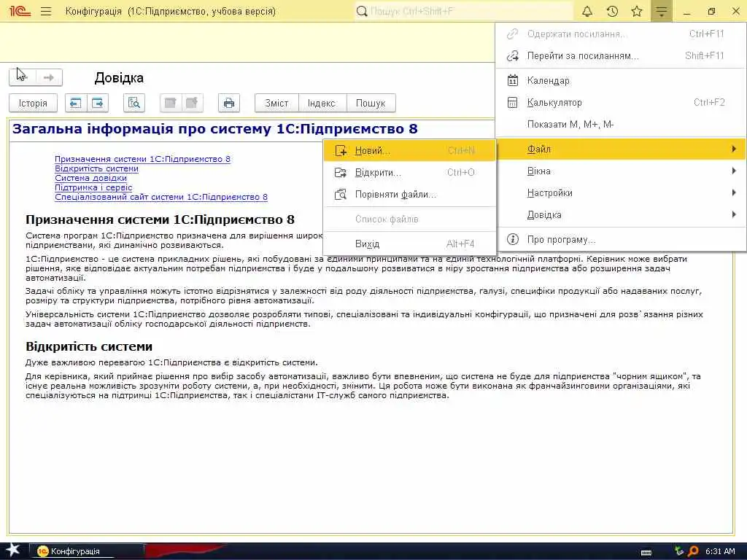This screenshot has height=560, width=747.
Task: Select Показати M, M+, M- entry
Action: (621, 124)
